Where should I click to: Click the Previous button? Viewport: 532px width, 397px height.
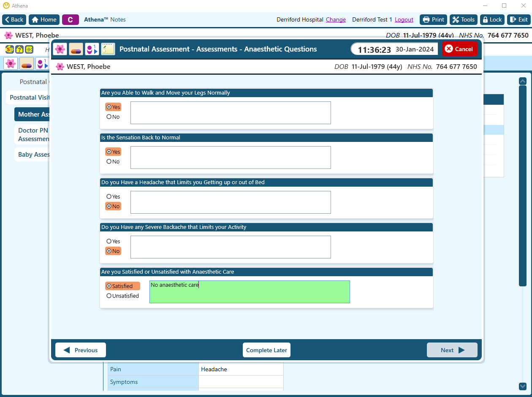[x=81, y=350]
